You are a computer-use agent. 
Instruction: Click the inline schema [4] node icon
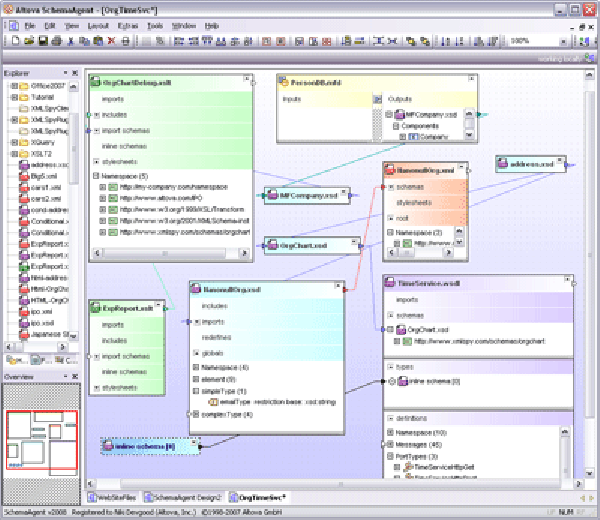tap(110, 445)
